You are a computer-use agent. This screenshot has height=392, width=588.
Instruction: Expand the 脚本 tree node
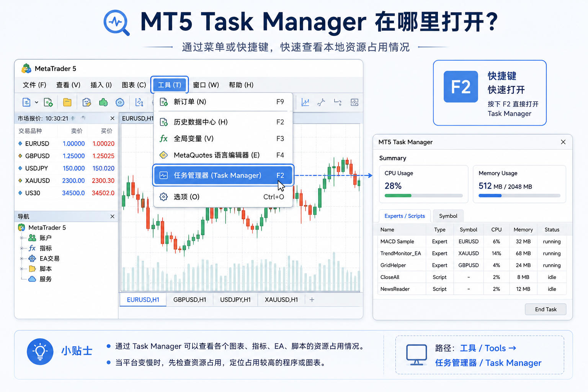[22, 269]
